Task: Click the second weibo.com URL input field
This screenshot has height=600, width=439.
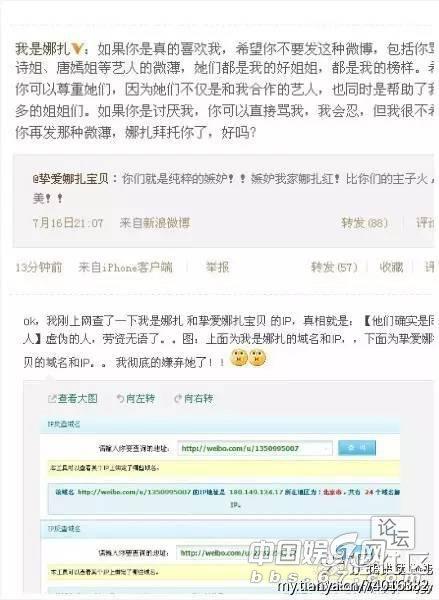Action: (x=214, y=553)
